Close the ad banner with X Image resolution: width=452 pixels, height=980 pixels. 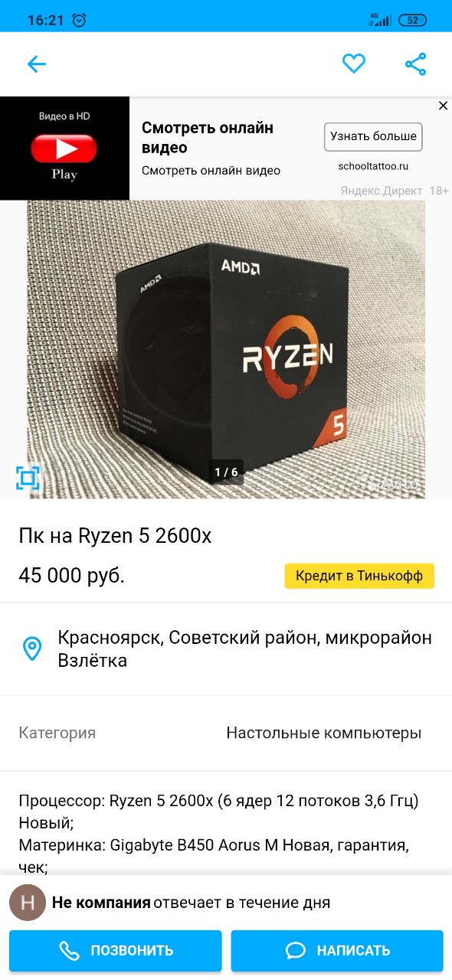pyautogui.click(x=443, y=106)
